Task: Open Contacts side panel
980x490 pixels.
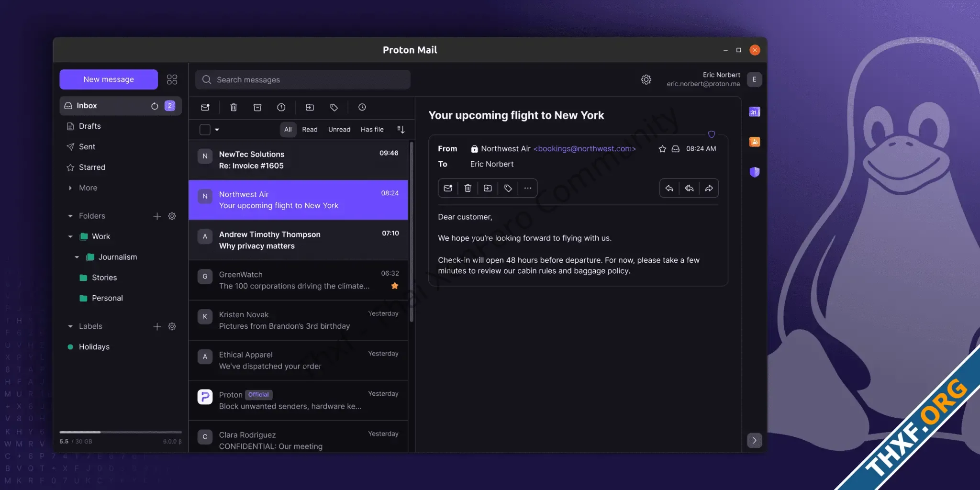Action: point(755,142)
